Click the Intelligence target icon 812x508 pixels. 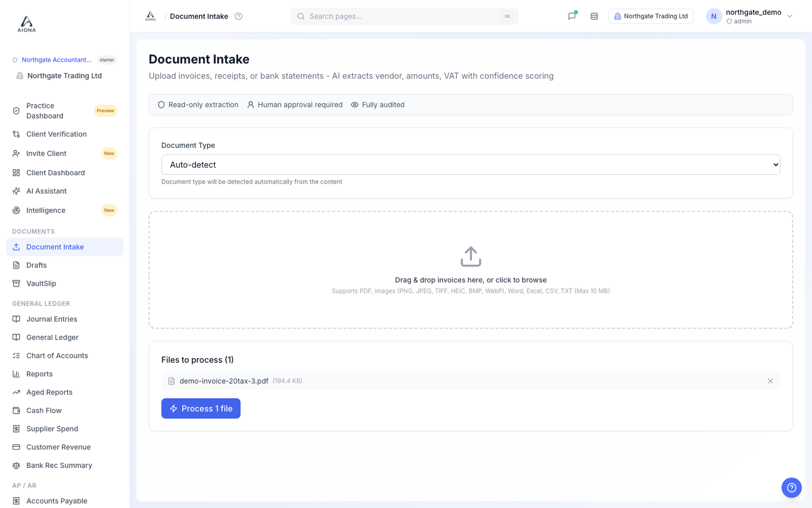(x=16, y=210)
